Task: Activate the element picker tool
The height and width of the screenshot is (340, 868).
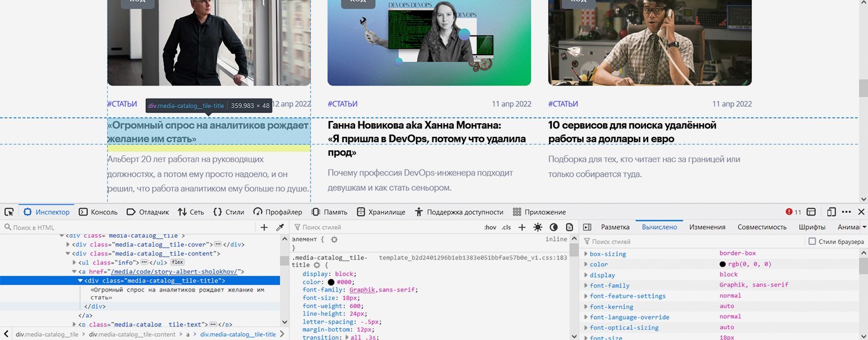Action: coord(9,212)
